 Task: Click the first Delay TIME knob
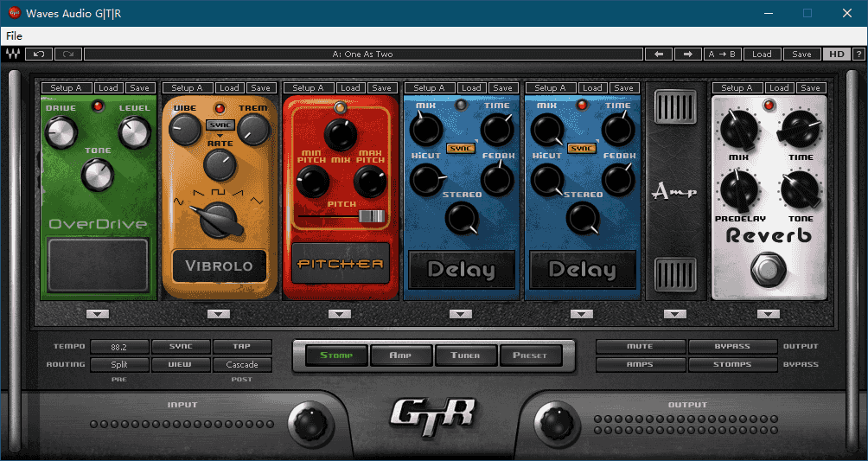coord(497,129)
